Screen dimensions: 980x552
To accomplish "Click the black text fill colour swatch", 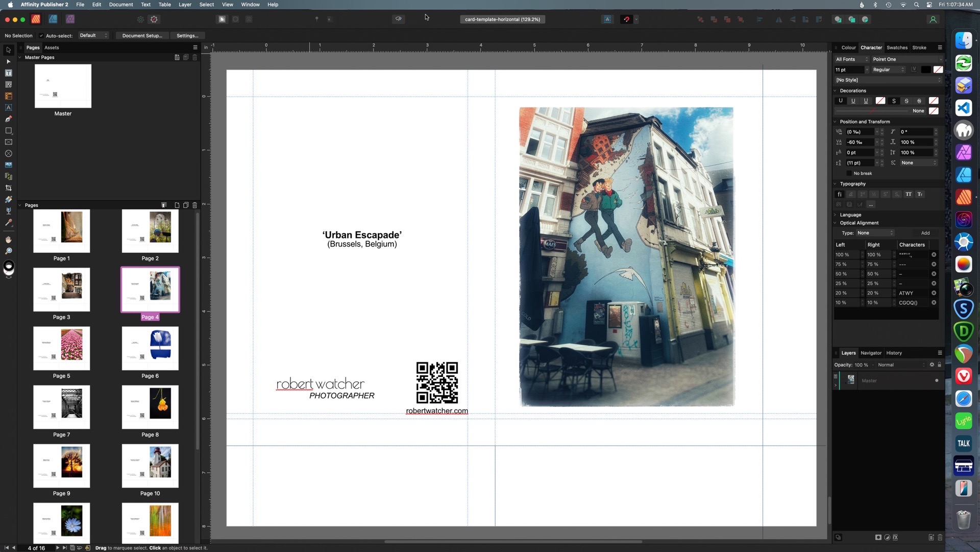I will 925,69.
